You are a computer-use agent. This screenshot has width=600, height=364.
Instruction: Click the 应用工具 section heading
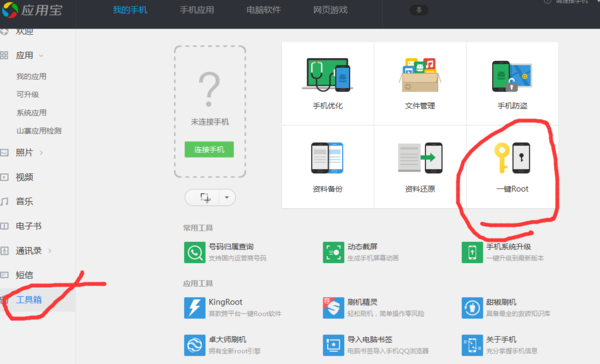click(198, 284)
